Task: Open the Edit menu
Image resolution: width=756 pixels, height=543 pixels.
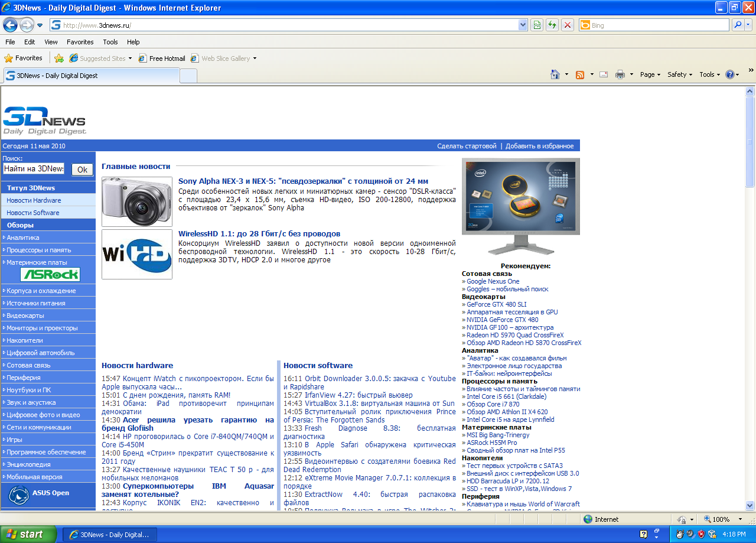Action: click(30, 42)
